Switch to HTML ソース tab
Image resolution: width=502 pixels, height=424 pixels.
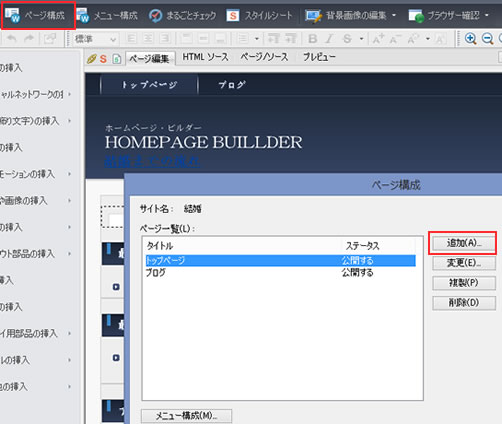[x=205, y=57]
